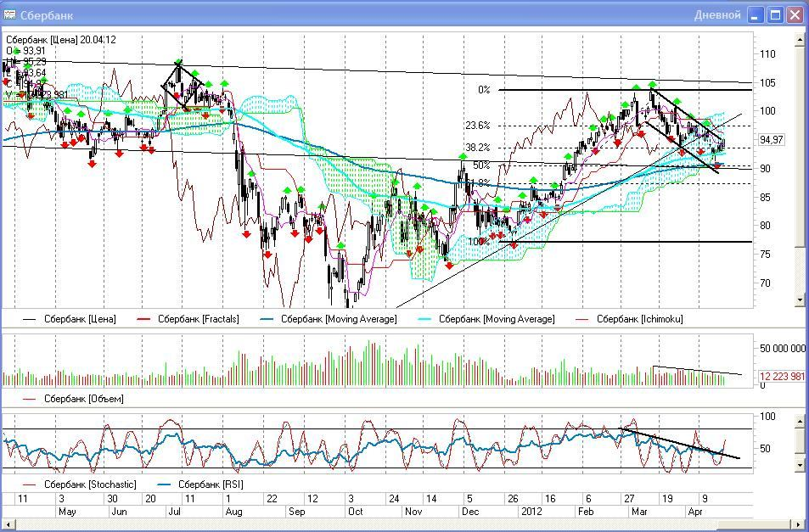Click the 100 level label on oscillator axis
Image resolution: width=809 pixels, height=532 pixels.
point(768,417)
